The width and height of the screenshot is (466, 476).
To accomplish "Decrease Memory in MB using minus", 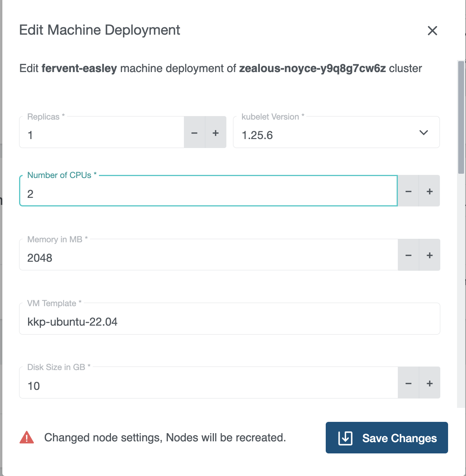I will [408, 255].
